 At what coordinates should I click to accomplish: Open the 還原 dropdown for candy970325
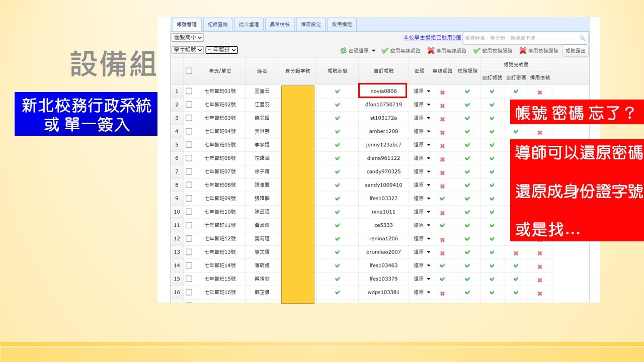[x=422, y=171]
